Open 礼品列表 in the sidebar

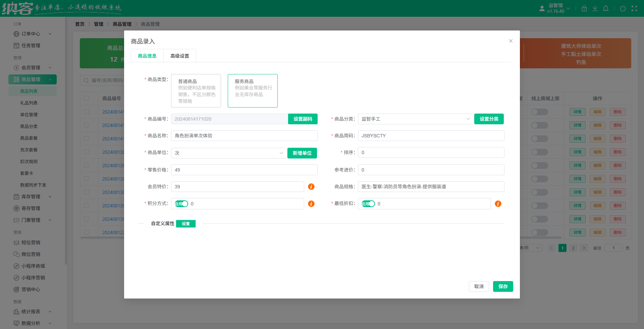point(29,103)
